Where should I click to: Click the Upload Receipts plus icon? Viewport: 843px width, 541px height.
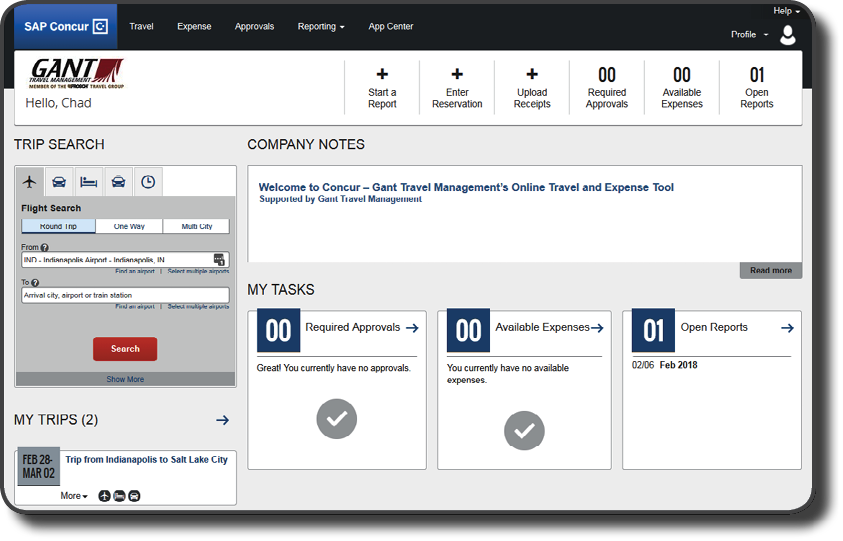[x=532, y=74]
